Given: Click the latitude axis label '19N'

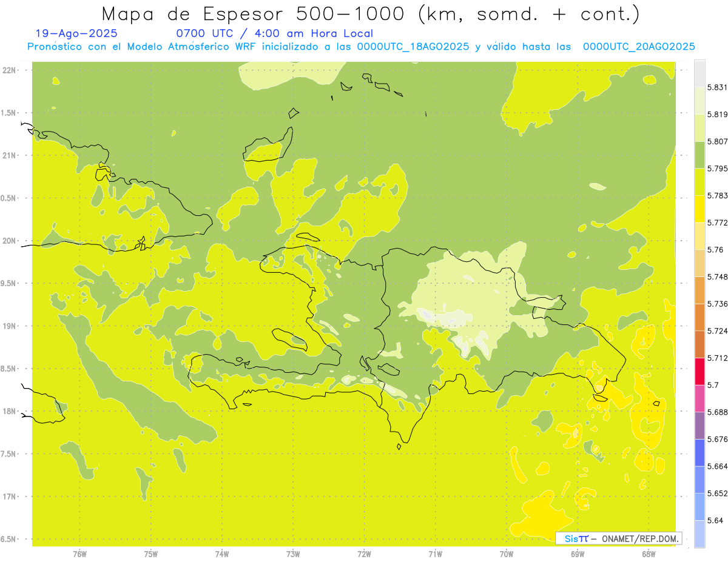Looking at the screenshot, I should pyautogui.click(x=9, y=326).
